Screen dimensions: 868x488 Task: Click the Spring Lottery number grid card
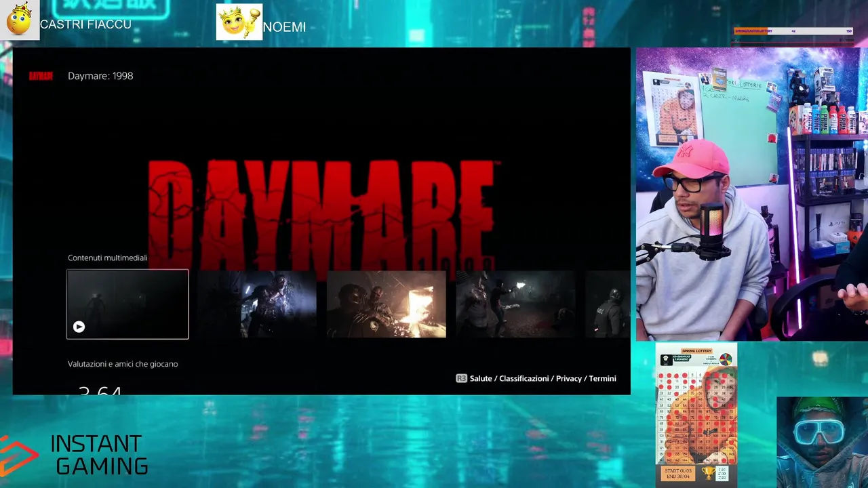point(696,414)
